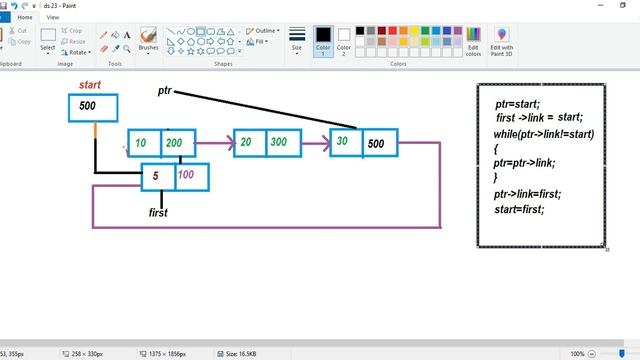Image resolution: width=640 pixels, height=360 pixels.
Task: Click the Cut button
Action: [x=18, y=31]
